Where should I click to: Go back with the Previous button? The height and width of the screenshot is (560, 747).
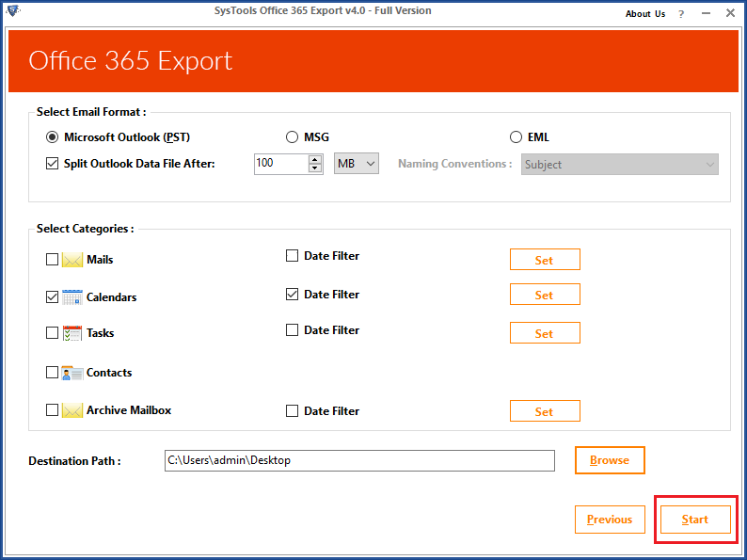[x=610, y=520]
